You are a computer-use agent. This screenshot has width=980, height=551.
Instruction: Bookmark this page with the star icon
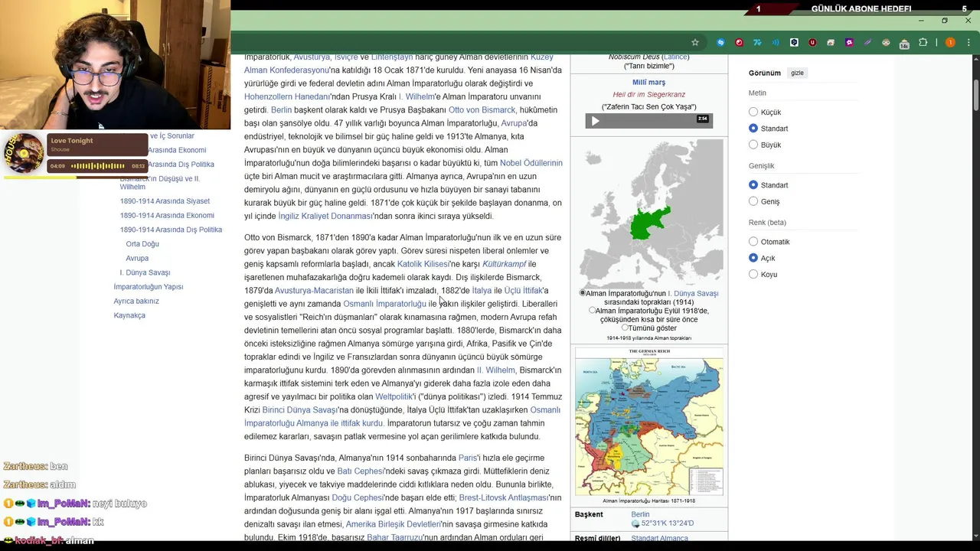click(x=695, y=42)
